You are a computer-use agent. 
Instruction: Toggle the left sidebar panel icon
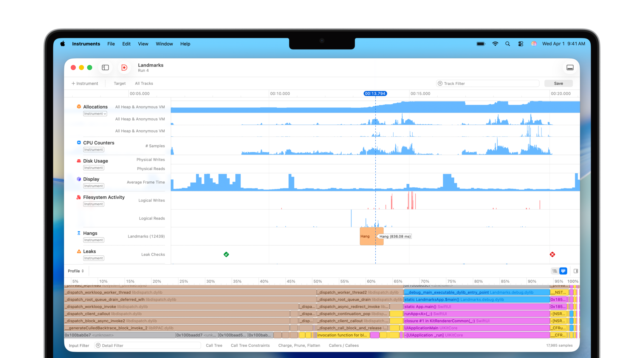[x=105, y=68]
